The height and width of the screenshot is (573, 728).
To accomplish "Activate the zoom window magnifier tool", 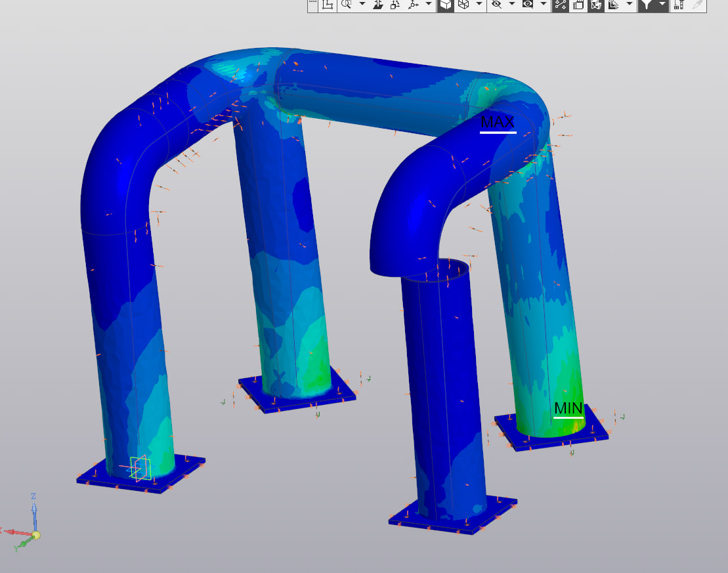I will pos(347,5).
